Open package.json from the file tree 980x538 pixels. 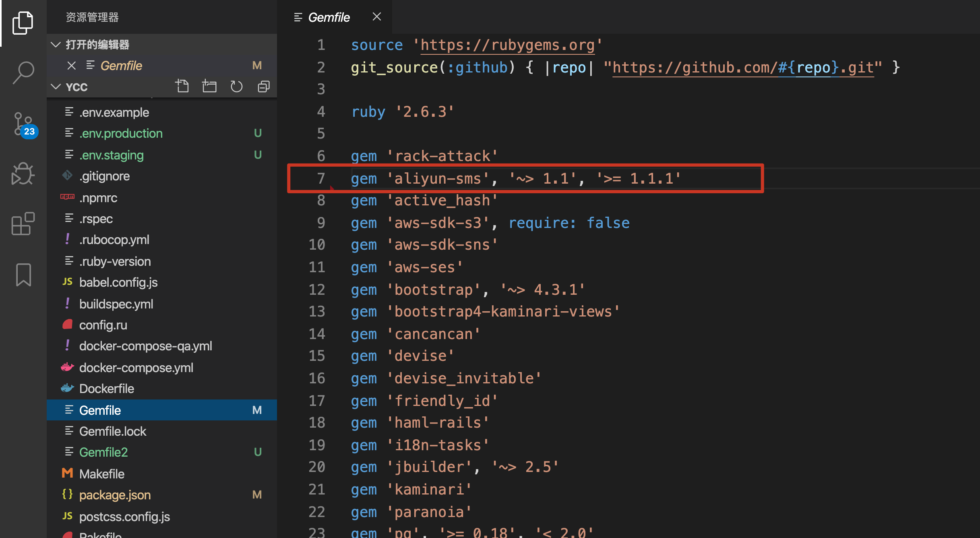115,495
